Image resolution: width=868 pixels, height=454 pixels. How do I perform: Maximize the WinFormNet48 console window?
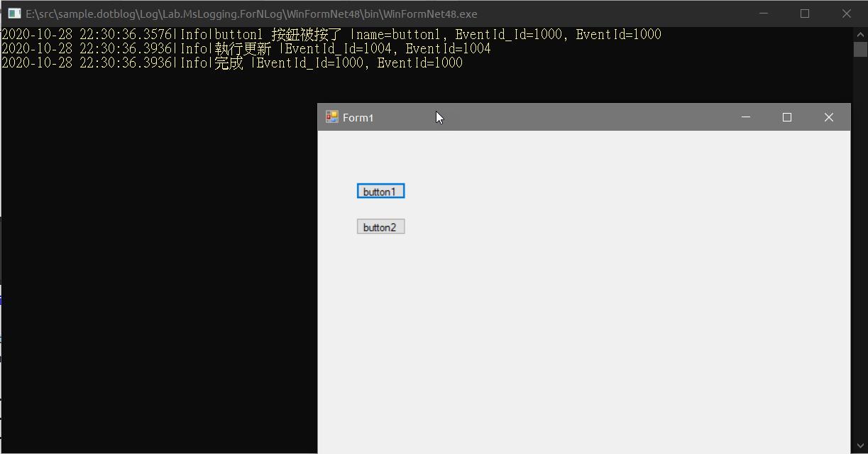click(x=805, y=13)
